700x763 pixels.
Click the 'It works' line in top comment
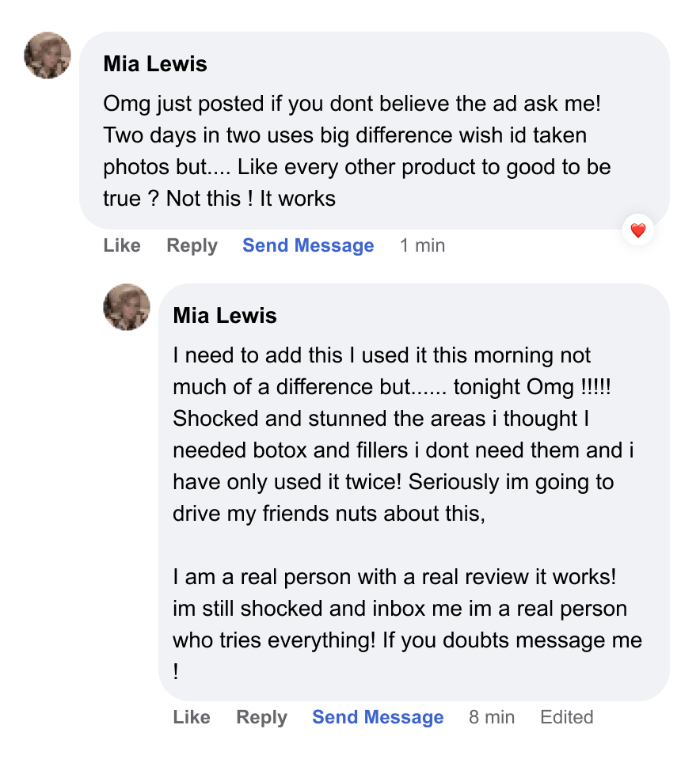coord(219,199)
